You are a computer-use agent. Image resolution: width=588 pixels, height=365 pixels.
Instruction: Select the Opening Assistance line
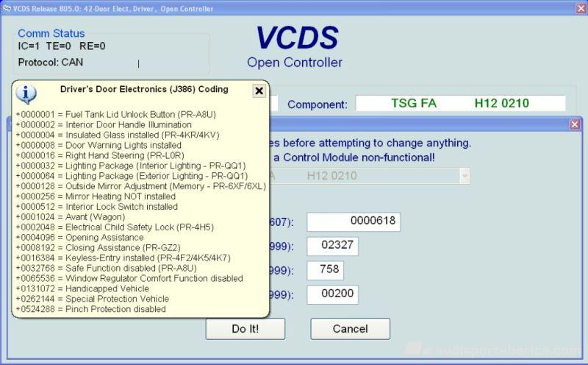(x=79, y=238)
